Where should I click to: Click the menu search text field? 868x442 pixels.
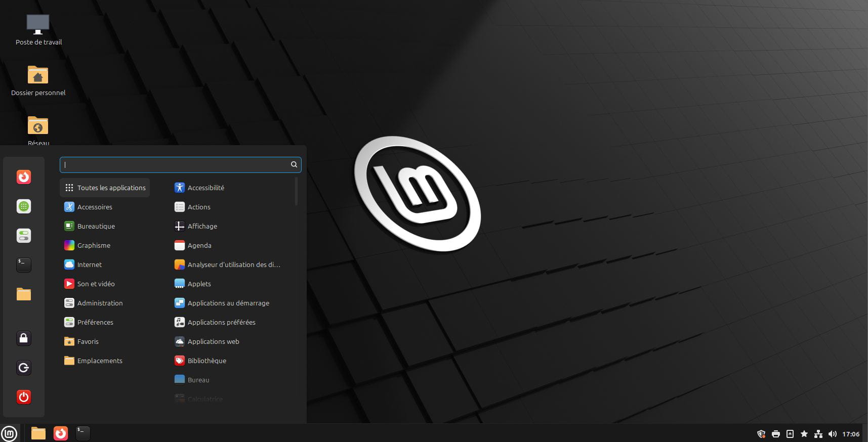click(x=175, y=164)
